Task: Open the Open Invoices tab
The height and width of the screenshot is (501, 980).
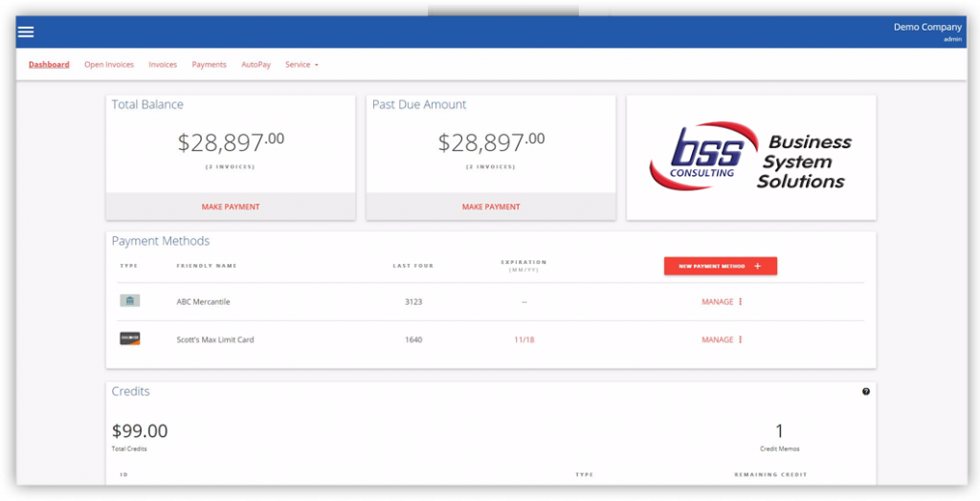Action: pyautogui.click(x=109, y=64)
